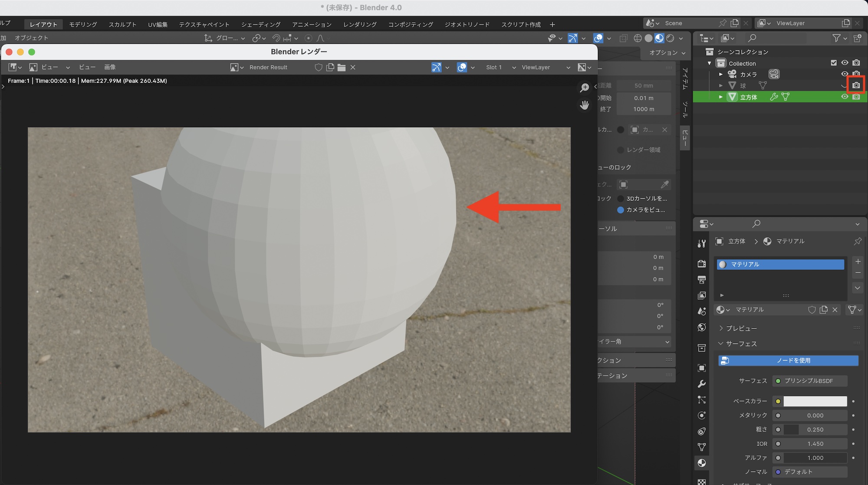
Task: Switch to the モデリング workspace tab
Action: coord(83,24)
